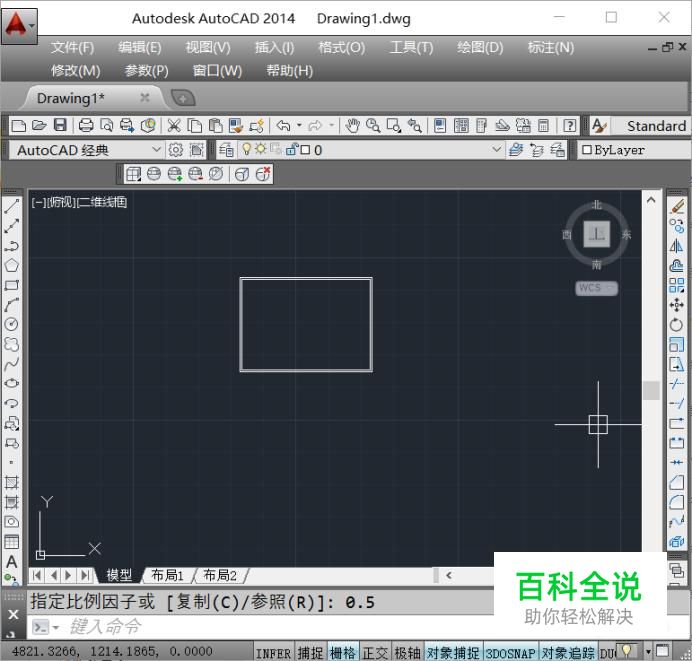The width and height of the screenshot is (692, 661).
Task: Select the Rectangle draw tool
Action: 11,285
